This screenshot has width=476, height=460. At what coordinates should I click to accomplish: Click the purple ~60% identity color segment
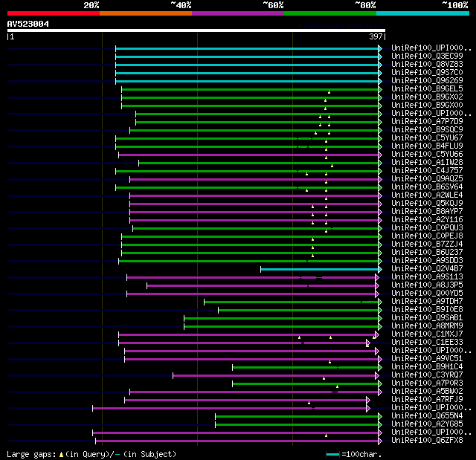pos(238,13)
